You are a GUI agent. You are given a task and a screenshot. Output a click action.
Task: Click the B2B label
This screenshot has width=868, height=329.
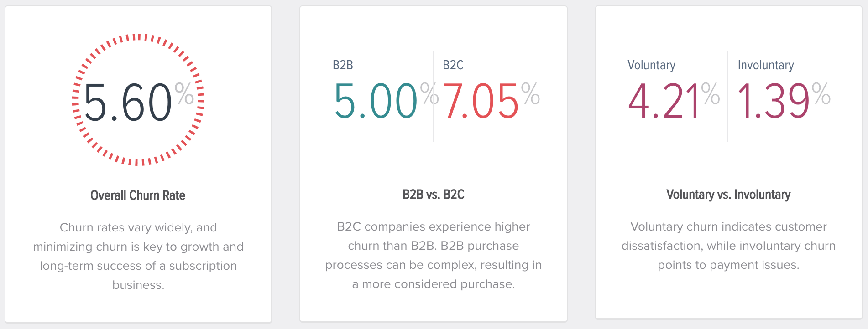coord(343,65)
